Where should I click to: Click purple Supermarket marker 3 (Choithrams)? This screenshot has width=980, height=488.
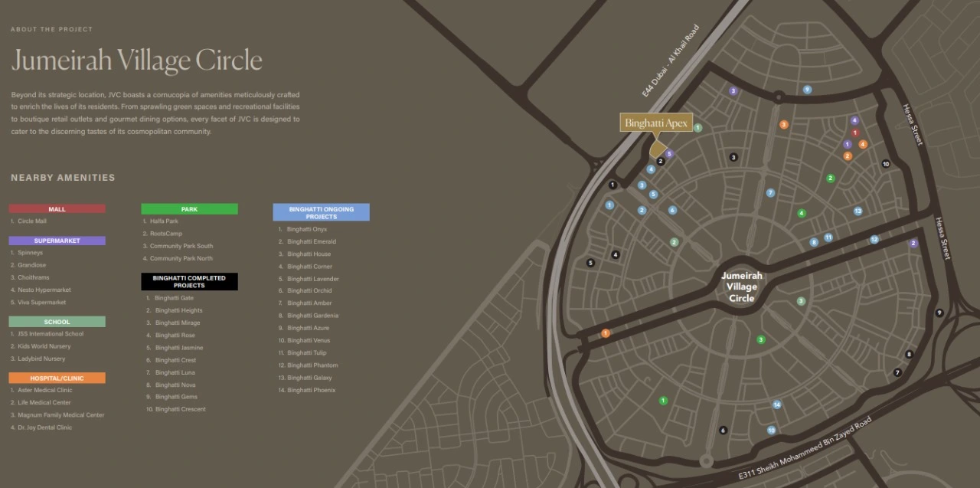coord(733,91)
